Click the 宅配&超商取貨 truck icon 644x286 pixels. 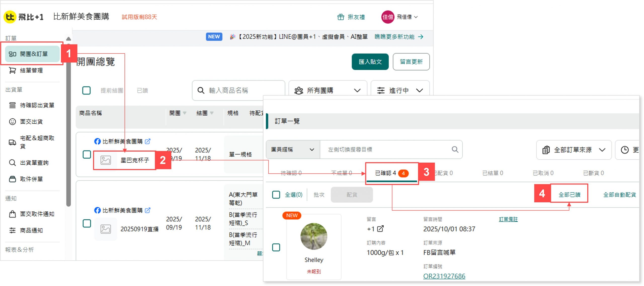click(12, 142)
